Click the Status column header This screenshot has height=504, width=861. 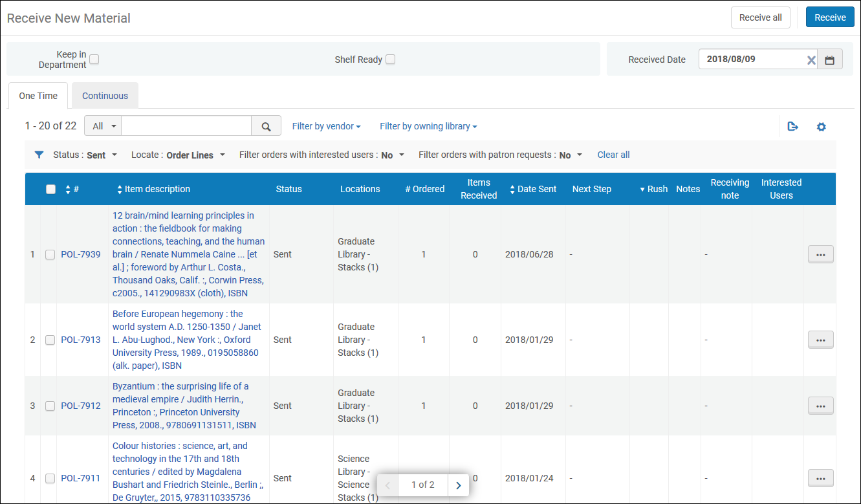click(289, 189)
